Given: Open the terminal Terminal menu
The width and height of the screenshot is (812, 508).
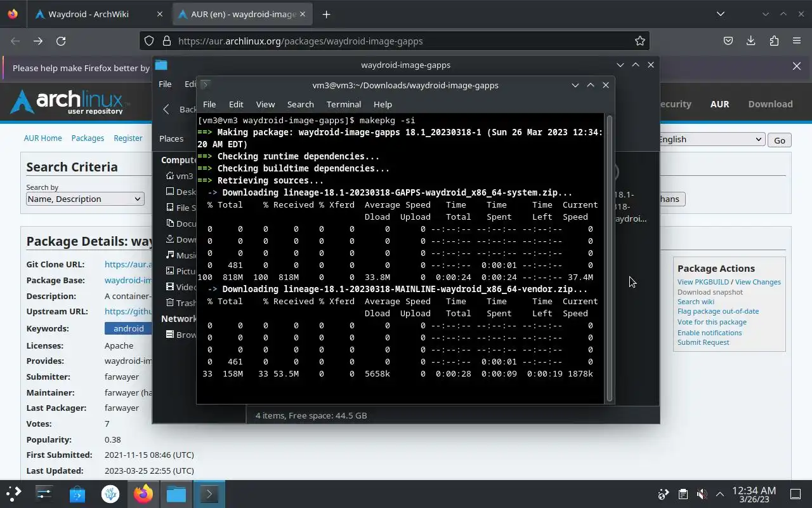Looking at the screenshot, I should click(344, 104).
